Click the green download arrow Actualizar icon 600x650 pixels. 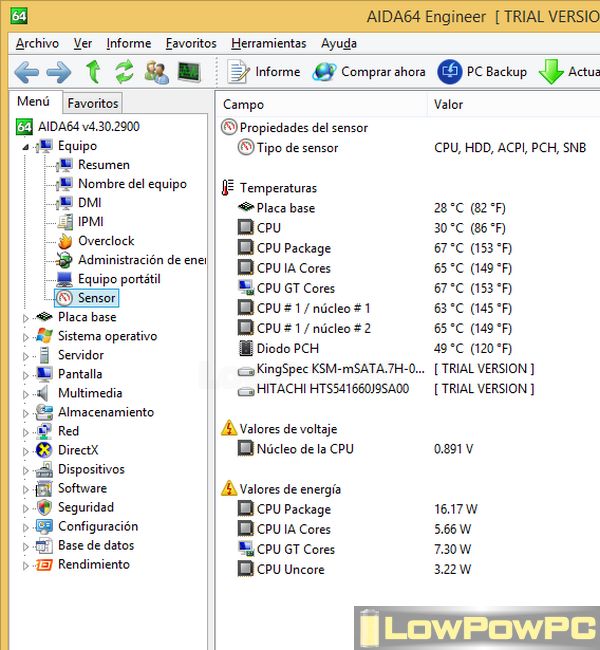coord(551,72)
